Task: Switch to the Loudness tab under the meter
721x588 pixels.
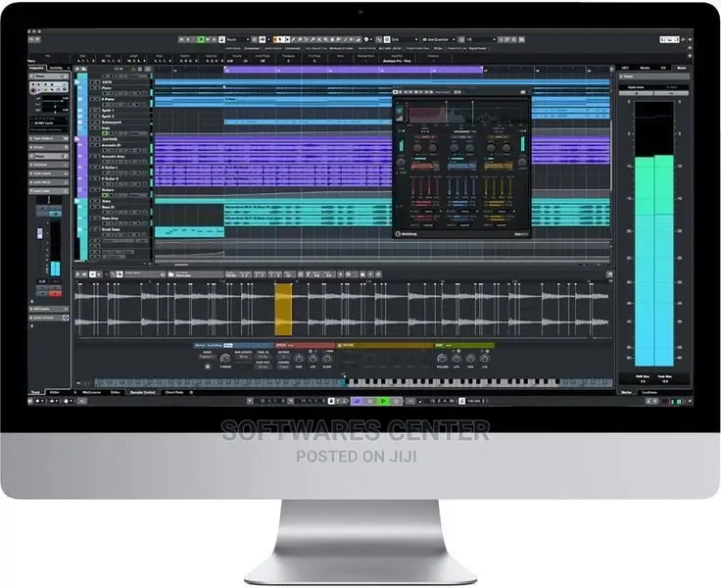Action: pos(649,392)
